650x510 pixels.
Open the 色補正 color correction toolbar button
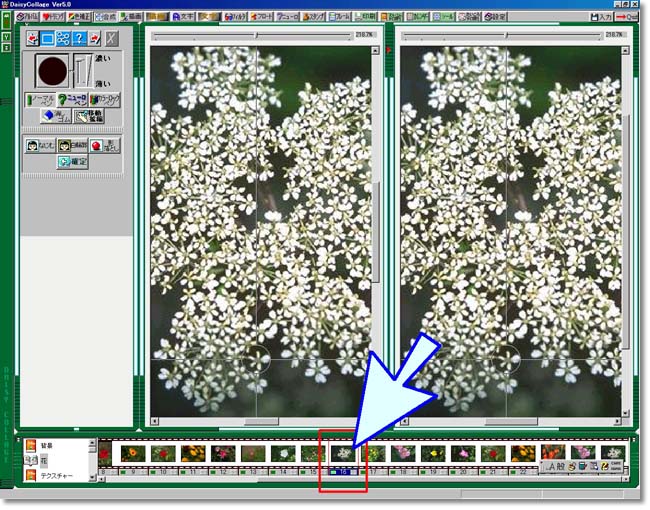[x=80, y=17]
